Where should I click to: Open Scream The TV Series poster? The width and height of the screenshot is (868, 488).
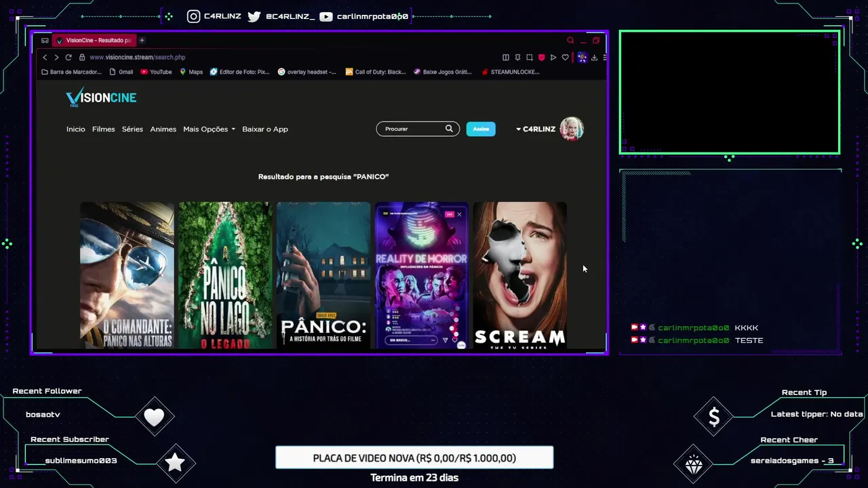pos(519,275)
